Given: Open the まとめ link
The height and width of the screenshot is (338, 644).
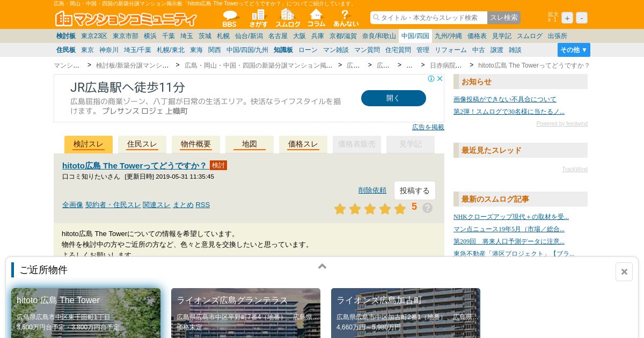Looking at the screenshot, I should coord(183,204).
